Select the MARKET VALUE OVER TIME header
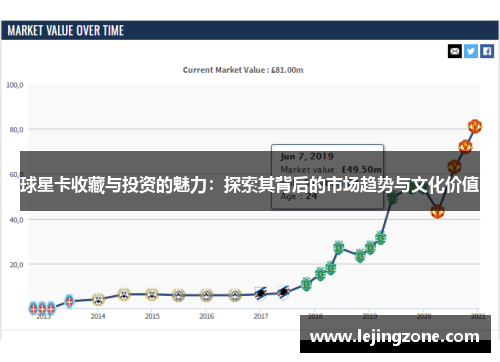 (66, 30)
